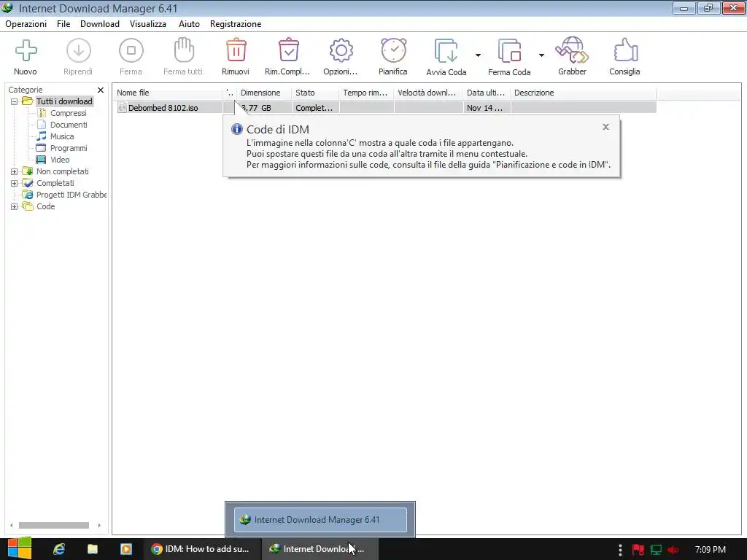
Task: Select the Documenti category
Action: click(69, 125)
